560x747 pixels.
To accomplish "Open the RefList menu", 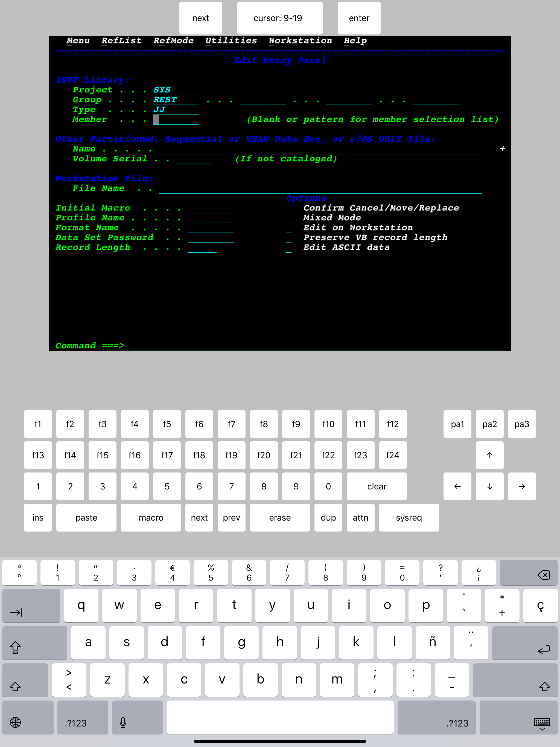I will pos(121,40).
